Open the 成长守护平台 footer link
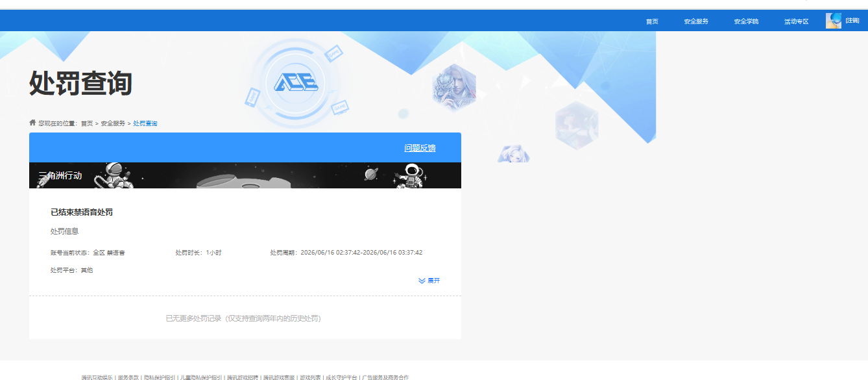The width and height of the screenshot is (868, 380). coord(341,377)
